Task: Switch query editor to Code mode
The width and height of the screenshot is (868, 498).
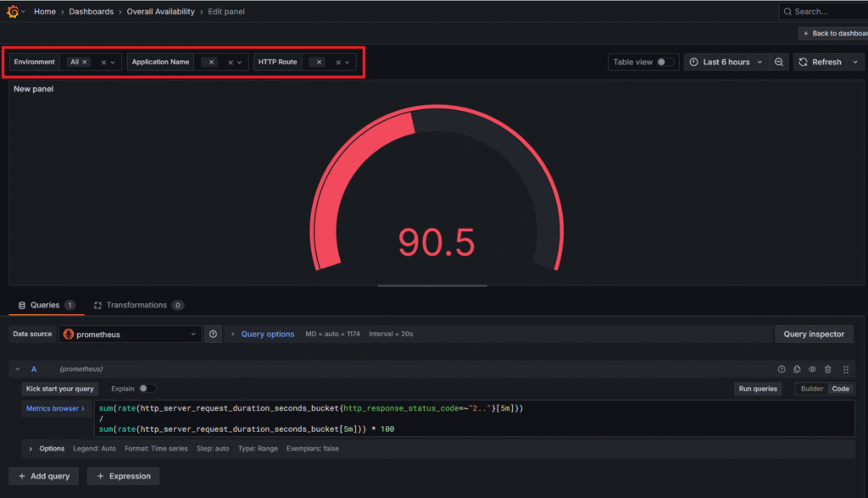Action: tap(840, 389)
